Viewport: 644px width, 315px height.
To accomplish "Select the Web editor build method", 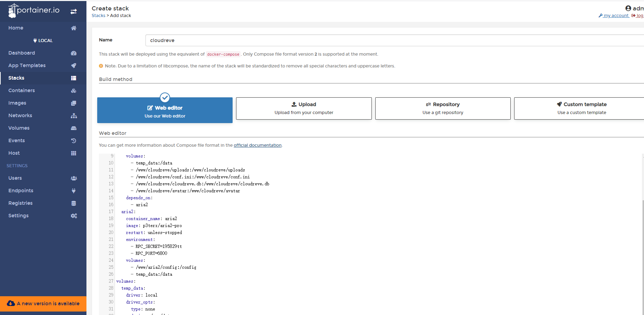I will (x=165, y=111).
